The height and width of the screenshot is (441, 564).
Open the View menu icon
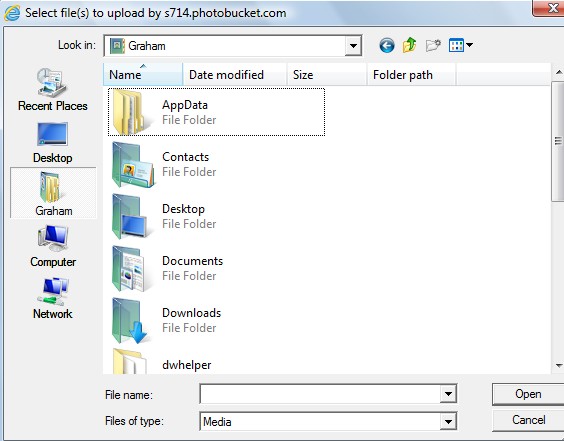pyautogui.click(x=460, y=45)
